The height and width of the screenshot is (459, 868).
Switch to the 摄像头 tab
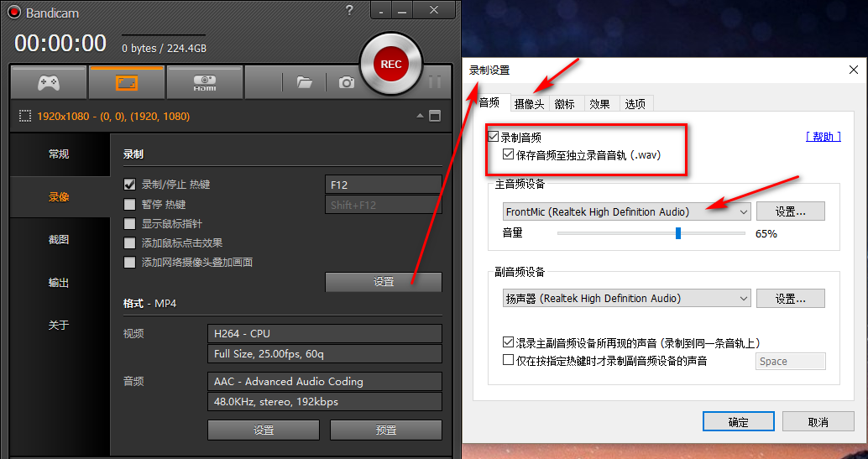530,103
